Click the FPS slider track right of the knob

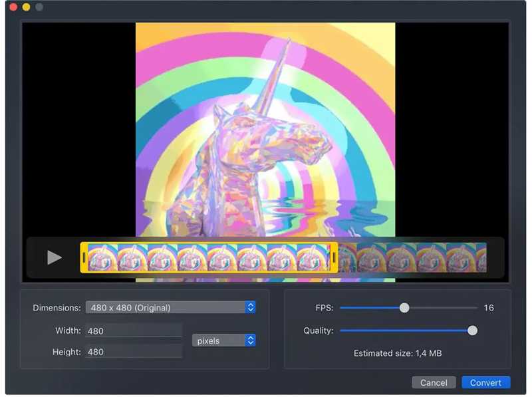[442, 308]
